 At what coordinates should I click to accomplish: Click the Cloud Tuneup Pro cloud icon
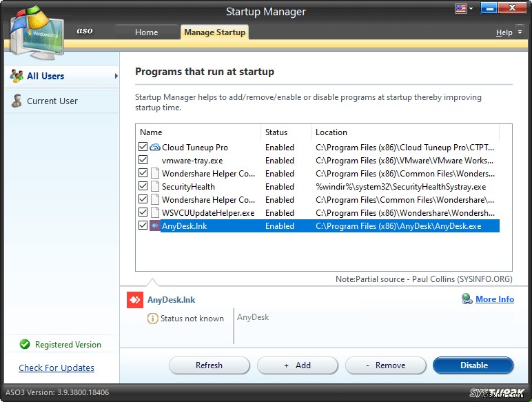155,147
